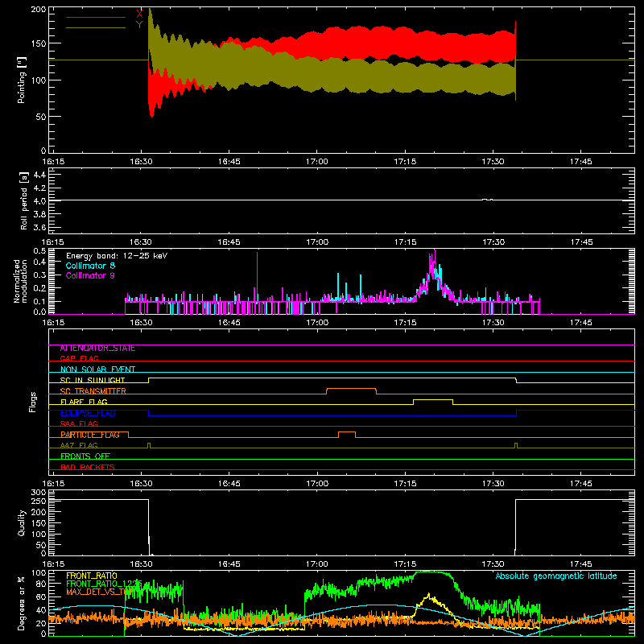Viewport: 644px width, 644px height.
Task: Select the SAA_FLAG label
Action: coord(79,423)
